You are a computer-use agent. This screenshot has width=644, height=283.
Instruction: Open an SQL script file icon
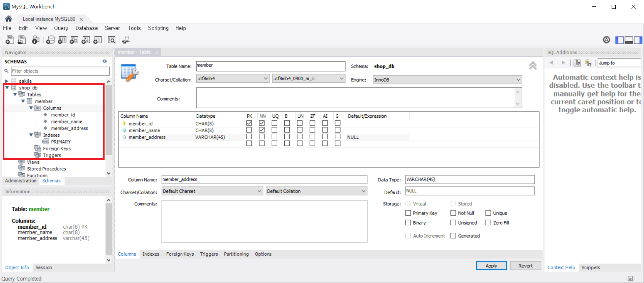(x=22, y=40)
